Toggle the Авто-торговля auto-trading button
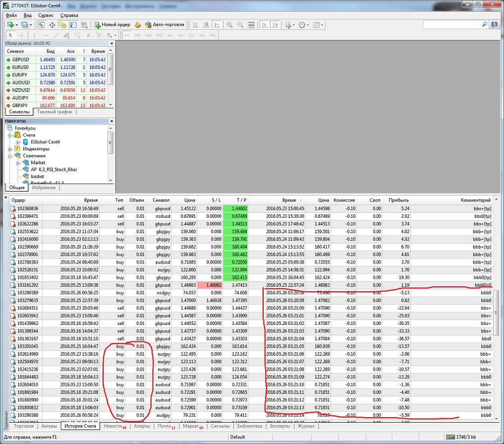 click(x=164, y=25)
